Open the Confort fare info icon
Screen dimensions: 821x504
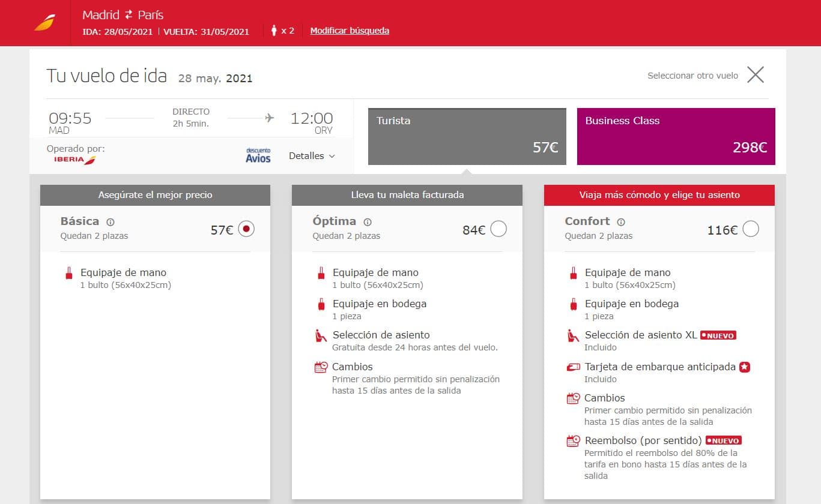point(621,221)
